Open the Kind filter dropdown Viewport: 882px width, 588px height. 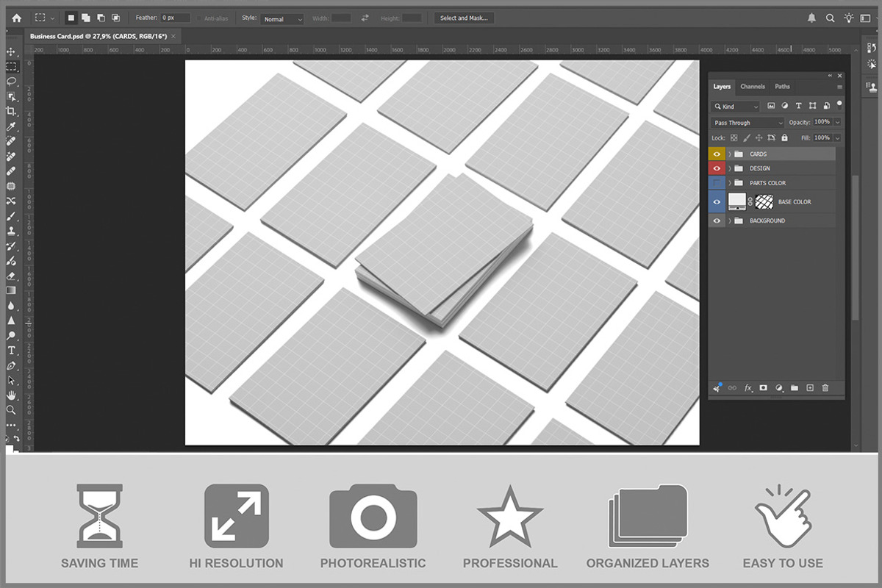(735, 107)
